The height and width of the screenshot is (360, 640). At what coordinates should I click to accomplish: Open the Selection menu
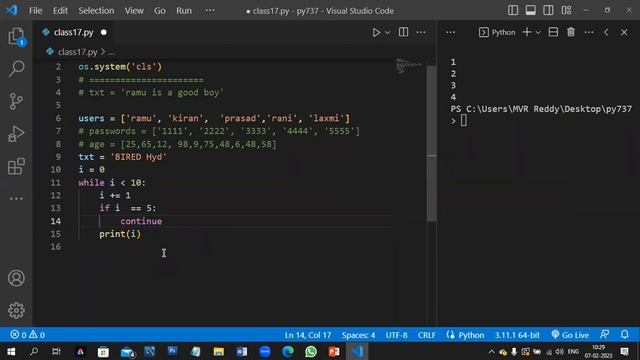[x=96, y=11]
